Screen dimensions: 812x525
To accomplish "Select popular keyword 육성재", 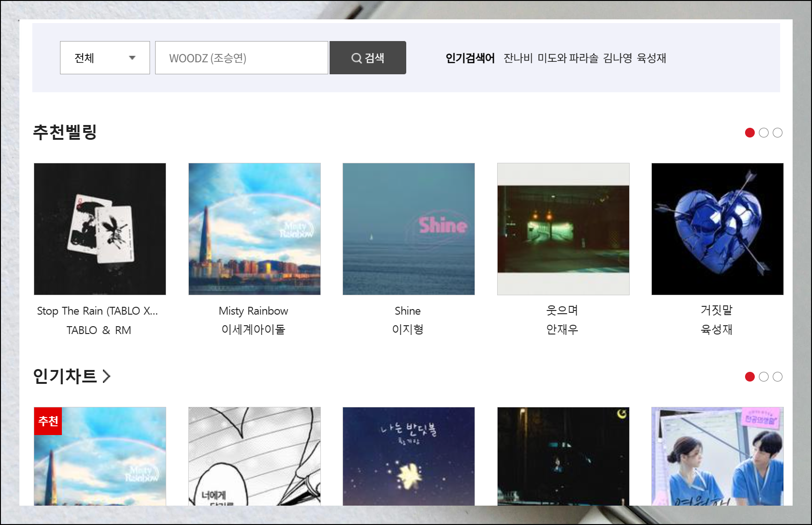I will click(651, 58).
